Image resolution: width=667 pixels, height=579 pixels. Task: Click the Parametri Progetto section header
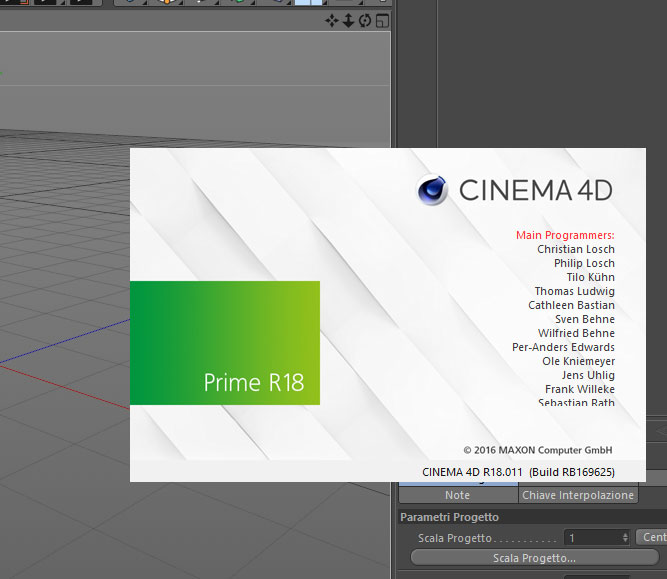point(450,517)
